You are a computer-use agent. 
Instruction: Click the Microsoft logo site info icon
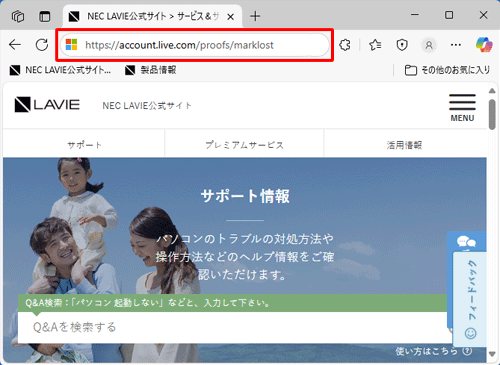click(71, 45)
